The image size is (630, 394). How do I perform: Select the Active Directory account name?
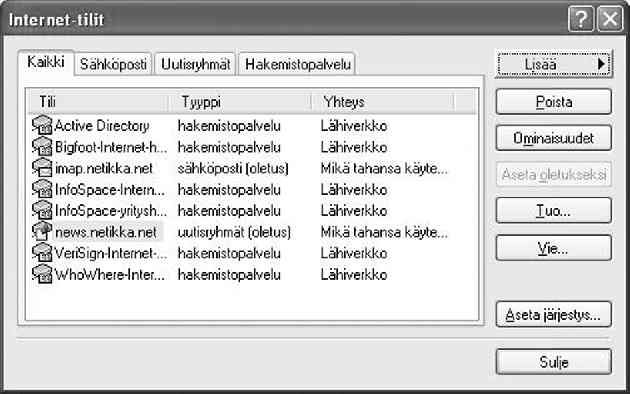(x=102, y=126)
